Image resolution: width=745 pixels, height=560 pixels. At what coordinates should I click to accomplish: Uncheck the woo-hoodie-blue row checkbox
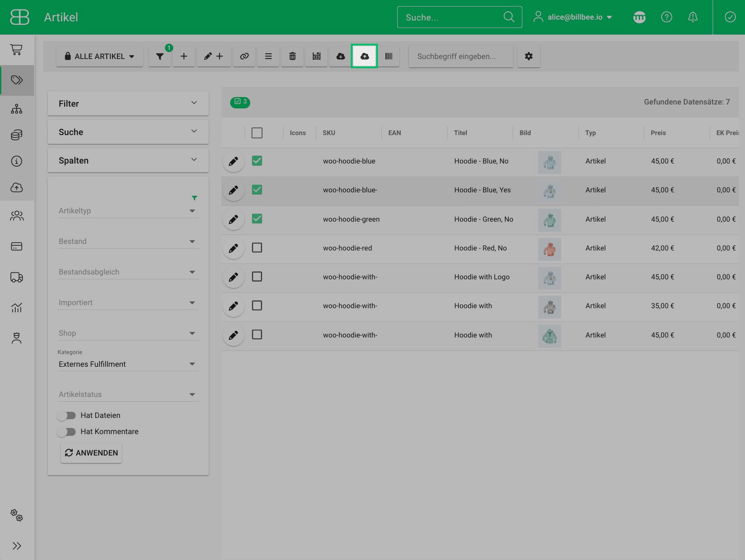click(257, 161)
